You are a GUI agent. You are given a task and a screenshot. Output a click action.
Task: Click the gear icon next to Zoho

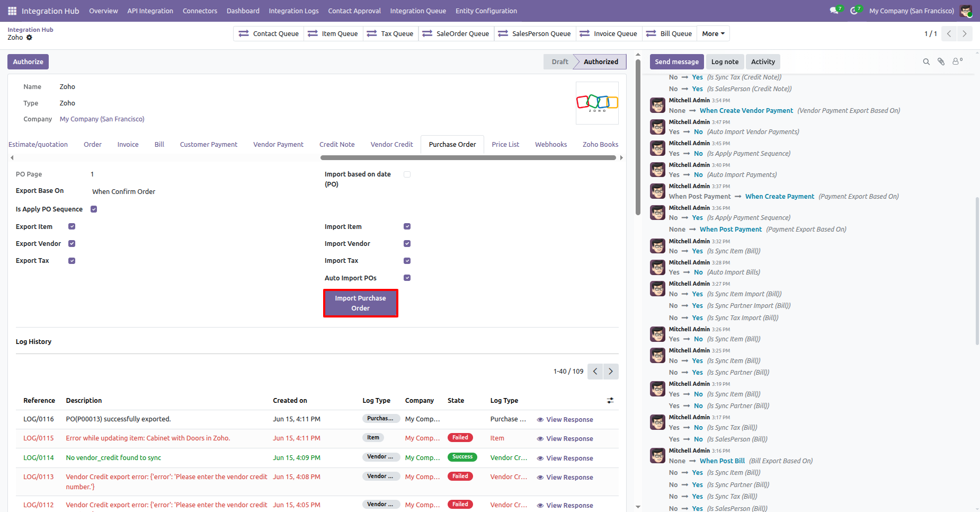coord(29,38)
